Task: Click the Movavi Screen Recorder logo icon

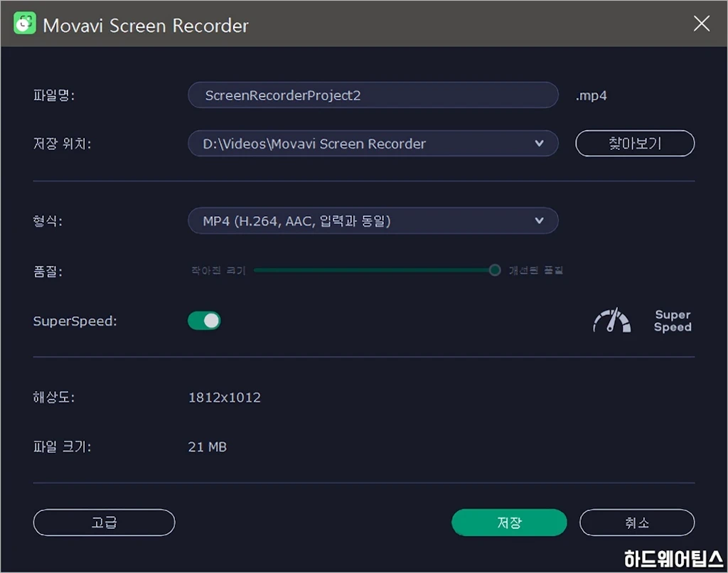Action: (25, 23)
